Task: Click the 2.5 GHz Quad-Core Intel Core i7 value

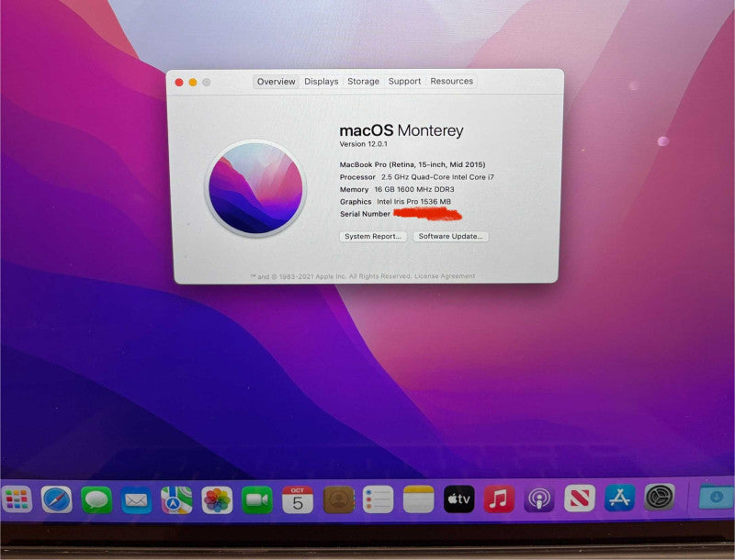Action: (437, 177)
